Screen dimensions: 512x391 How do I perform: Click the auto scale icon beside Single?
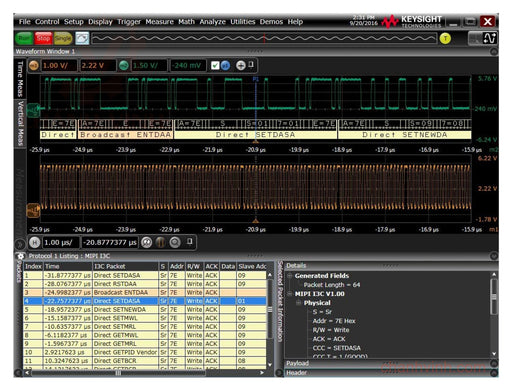(x=82, y=38)
